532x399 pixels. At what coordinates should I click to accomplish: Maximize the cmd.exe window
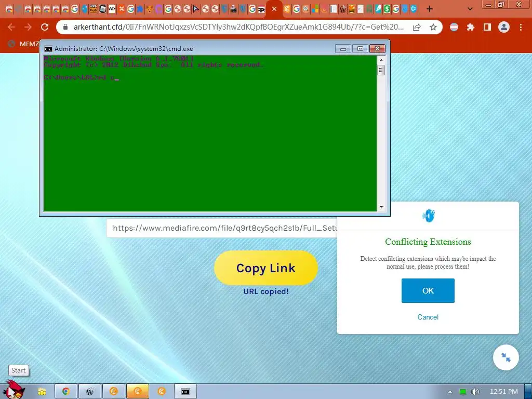pos(361,49)
